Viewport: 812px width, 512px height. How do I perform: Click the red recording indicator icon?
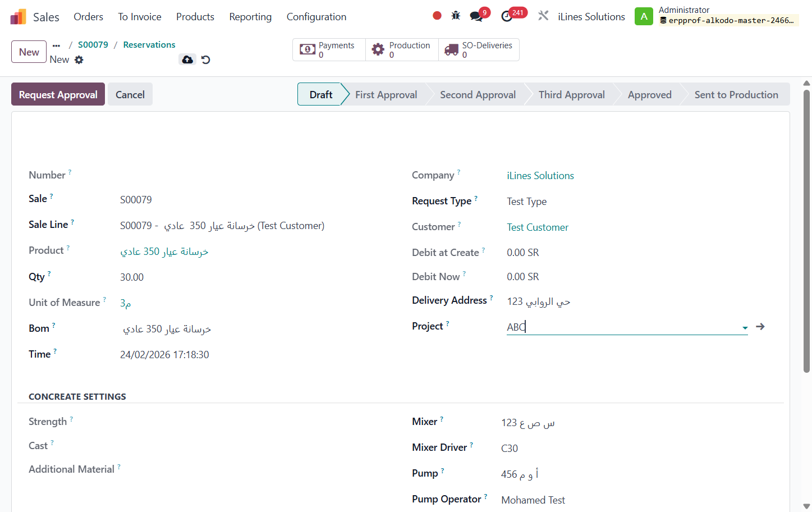pos(437,16)
